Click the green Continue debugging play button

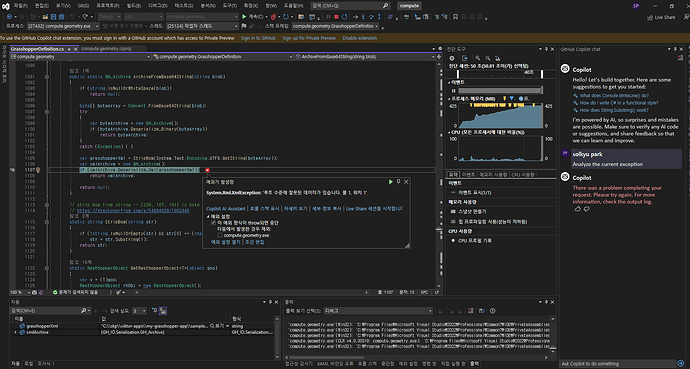click(244, 17)
